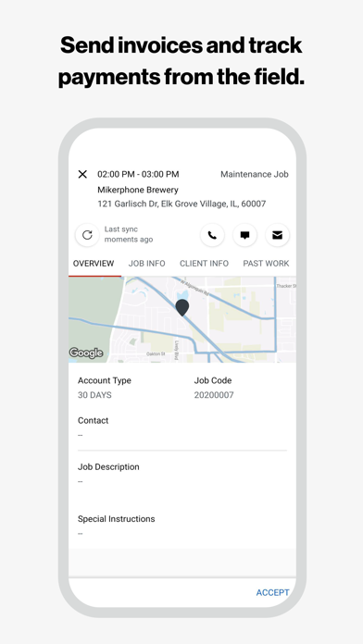This screenshot has height=644, width=363.
Task: Select the address 121 Garlisch Dr text
Action: coord(181,204)
